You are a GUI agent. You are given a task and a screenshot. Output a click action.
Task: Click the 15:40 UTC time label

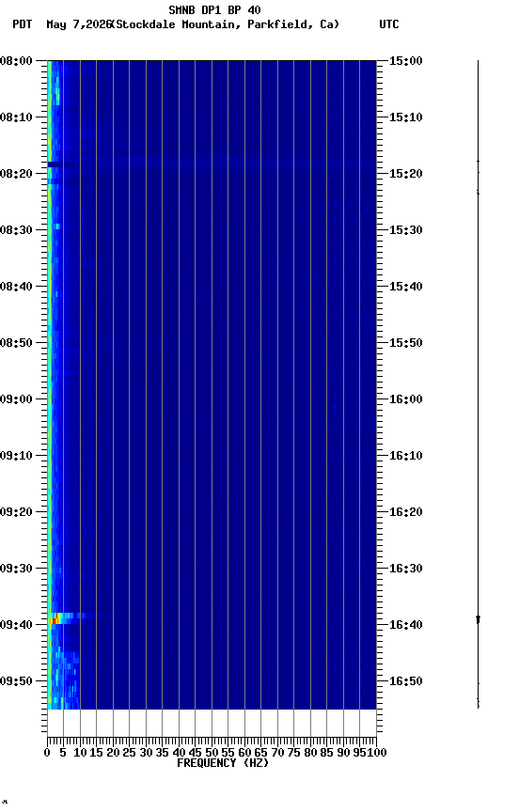pos(406,287)
